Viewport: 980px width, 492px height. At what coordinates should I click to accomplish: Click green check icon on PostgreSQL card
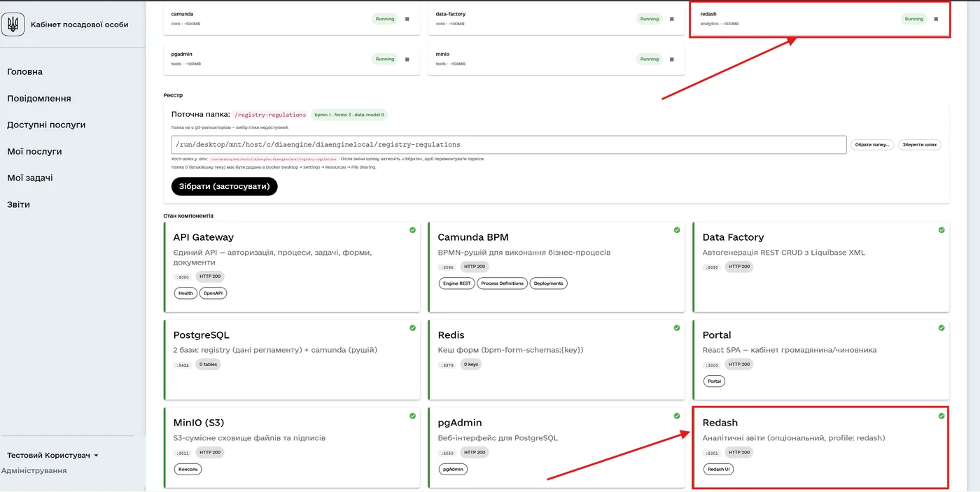pos(412,328)
